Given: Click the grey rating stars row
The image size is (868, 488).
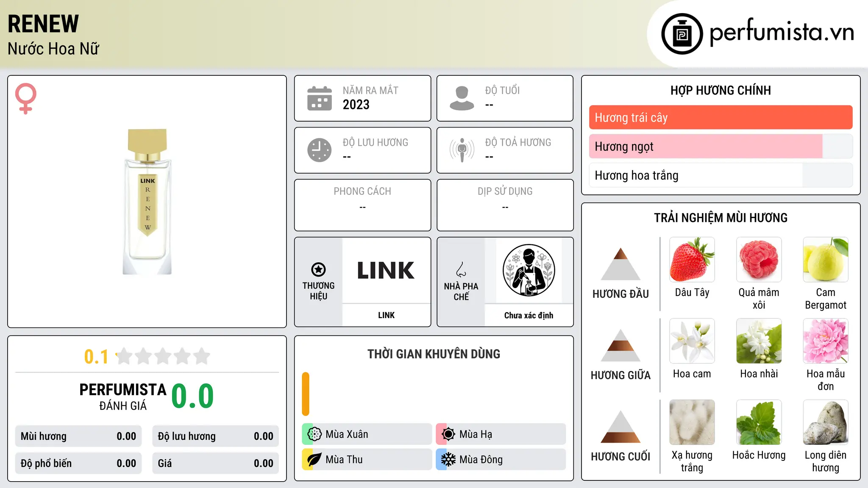Looking at the screenshot, I should pos(163,356).
